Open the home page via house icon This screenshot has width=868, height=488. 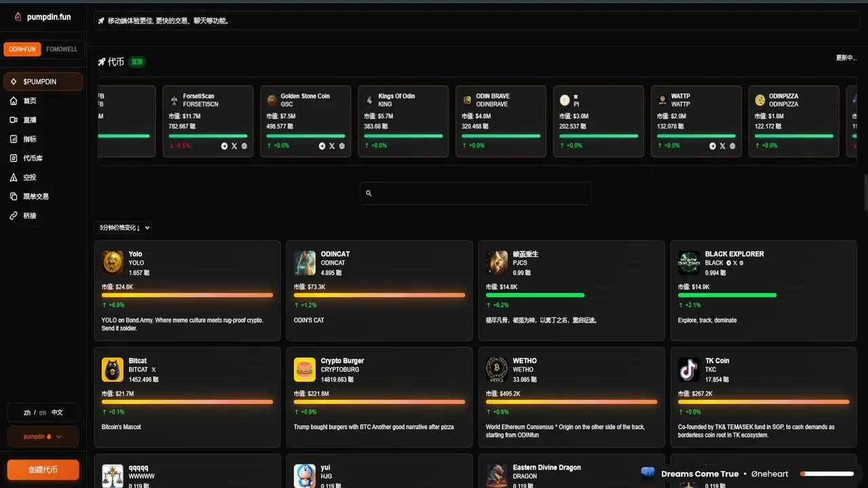(14, 101)
